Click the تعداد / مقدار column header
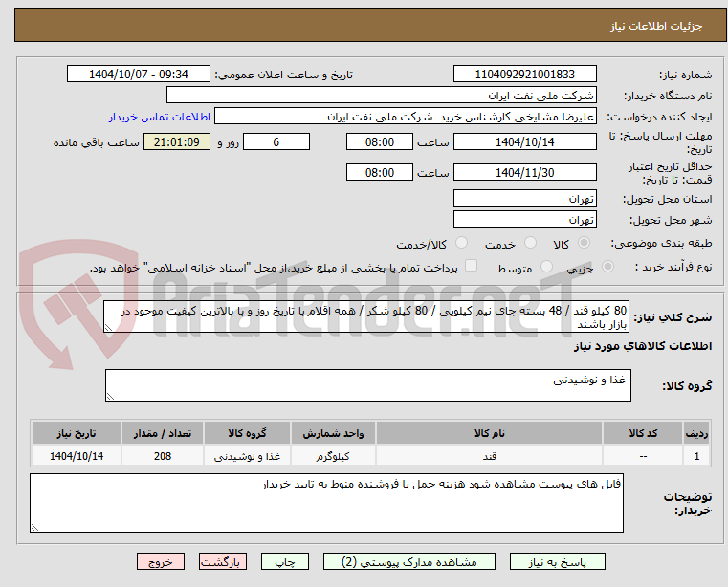Screen dimensions: 728x587 point(163,433)
